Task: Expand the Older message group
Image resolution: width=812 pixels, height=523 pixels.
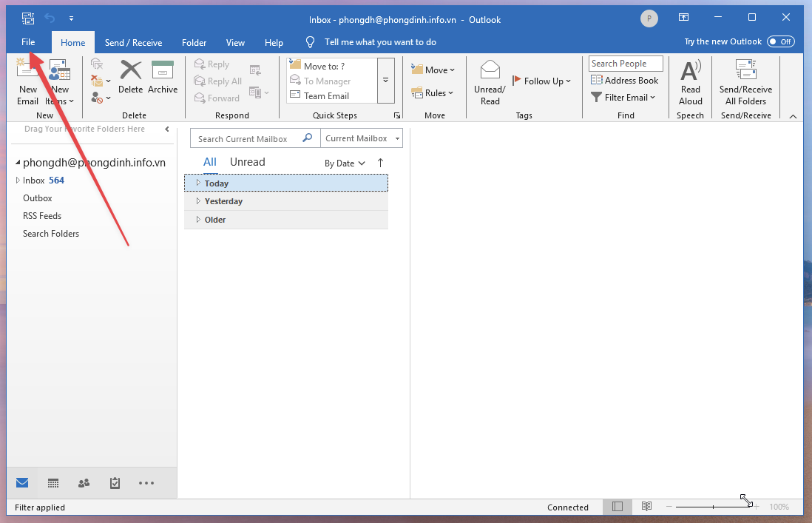Action: [x=286, y=220]
